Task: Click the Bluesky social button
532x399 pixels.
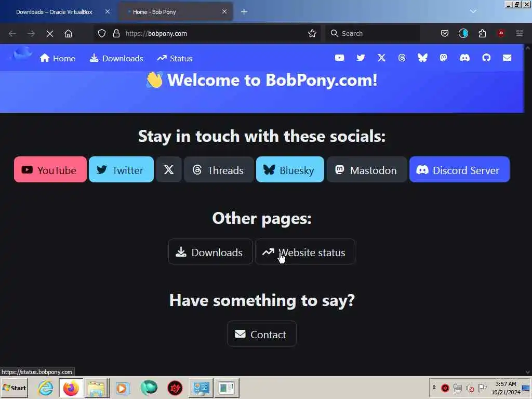Action: [290, 170]
